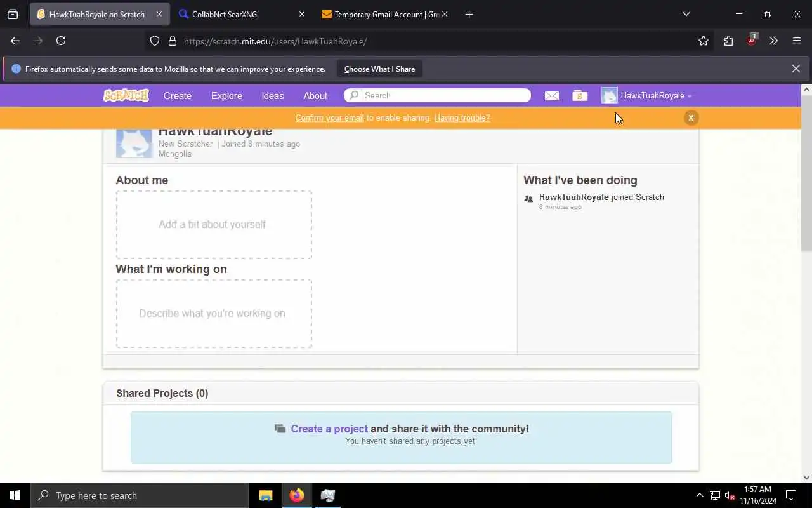Viewport: 812px width, 508px height.
Task: Click the profile picture thumbnail
Action: click(x=134, y=143)
